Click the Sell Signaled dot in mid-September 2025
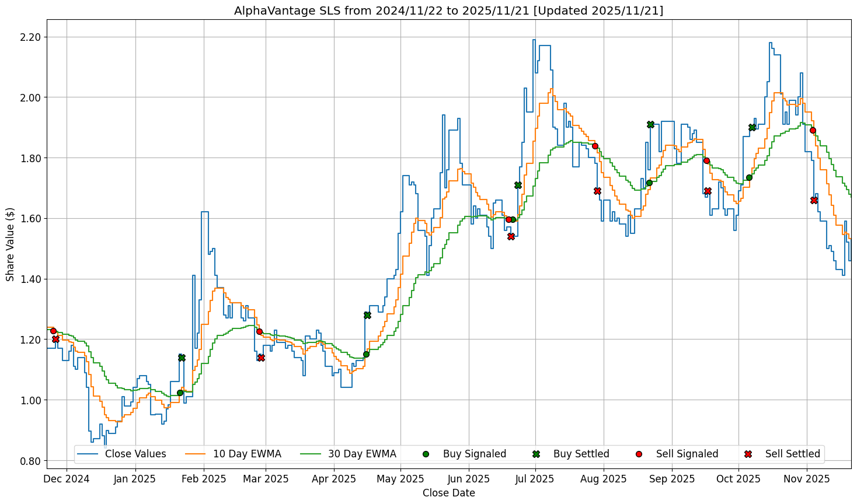857x504 pixels. click(x=706, y=160)
